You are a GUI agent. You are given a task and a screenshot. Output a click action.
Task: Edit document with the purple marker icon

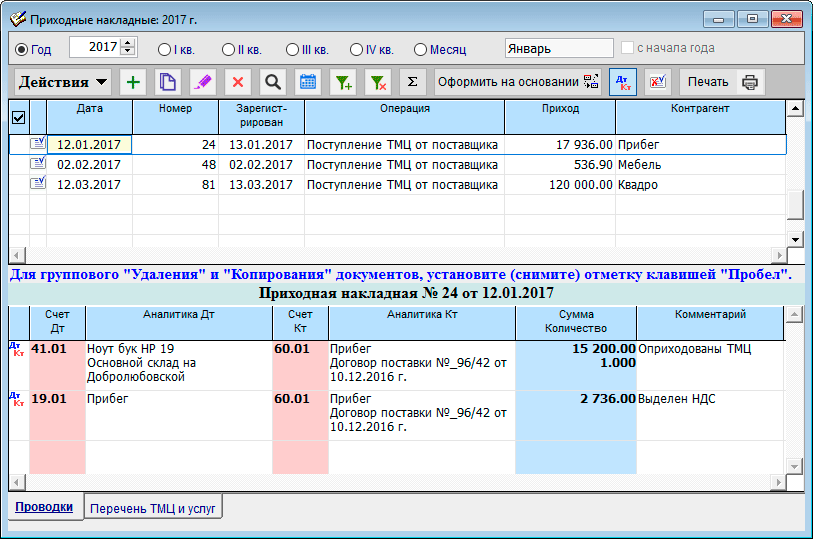tap(203, 82)
